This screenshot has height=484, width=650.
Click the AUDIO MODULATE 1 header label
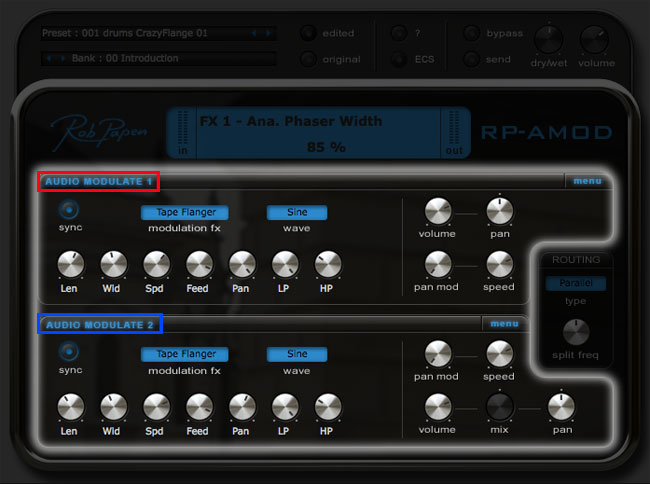99,182
